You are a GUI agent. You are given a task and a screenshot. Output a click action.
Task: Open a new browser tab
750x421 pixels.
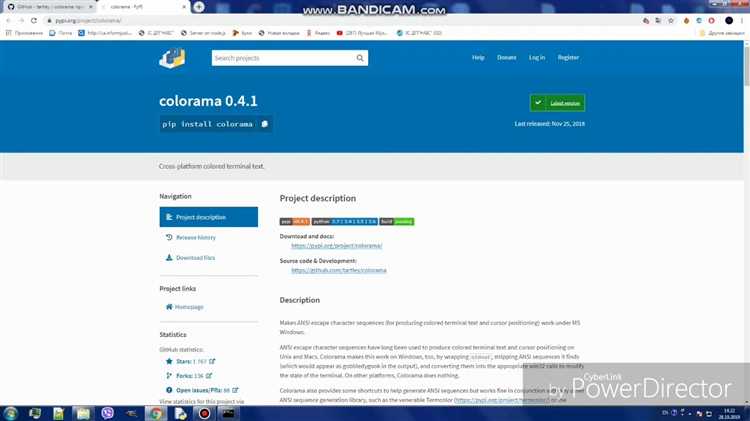coord(199,7)
